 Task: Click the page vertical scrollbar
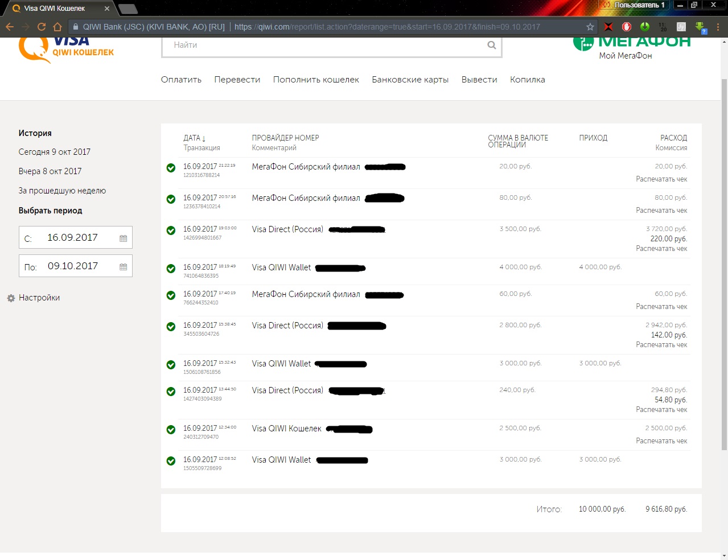click(724, 262)
